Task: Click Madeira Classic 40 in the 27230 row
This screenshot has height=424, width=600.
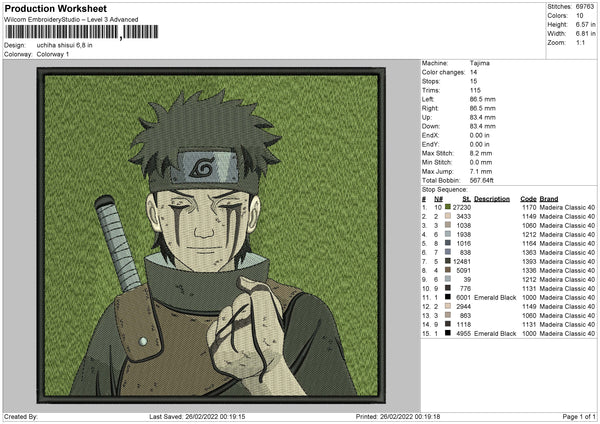Action: click(567, 207)
